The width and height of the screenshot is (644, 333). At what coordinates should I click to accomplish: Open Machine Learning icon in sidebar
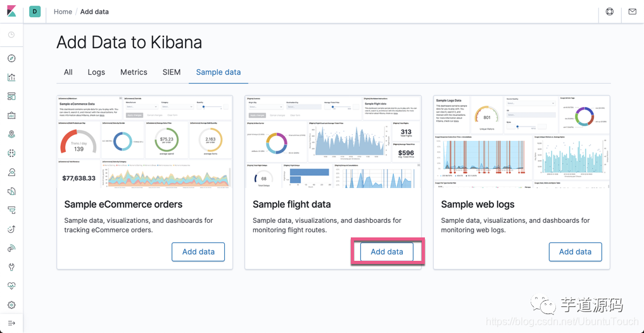[x=11, y=153]
